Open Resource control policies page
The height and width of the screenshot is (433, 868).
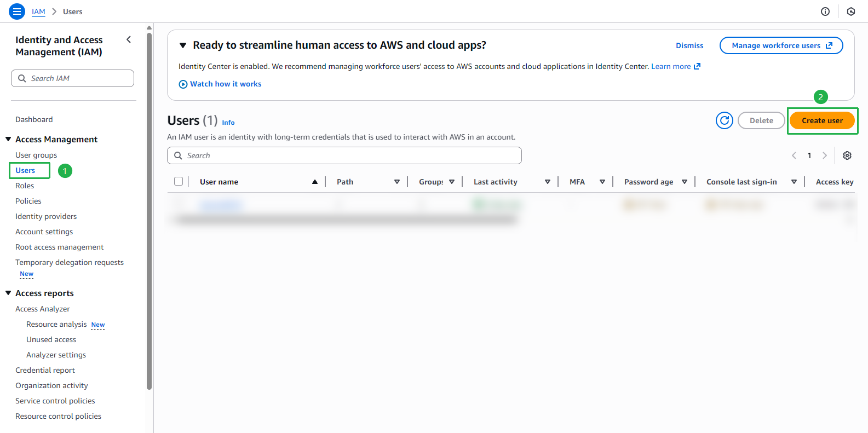click(58, 416)
